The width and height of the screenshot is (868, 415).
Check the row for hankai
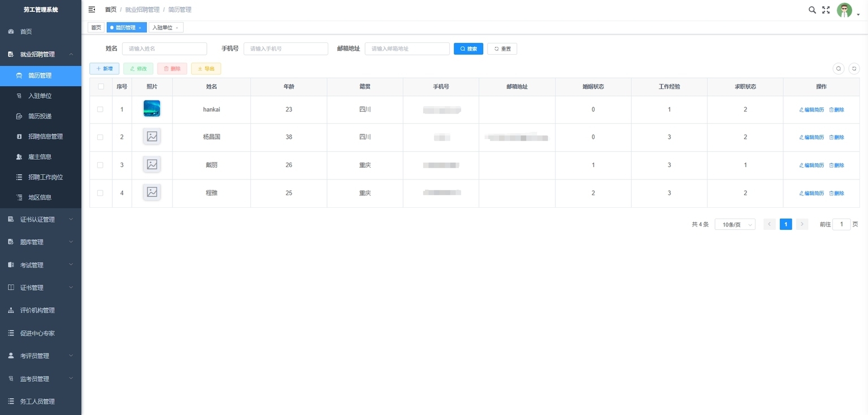click(101, 110)
